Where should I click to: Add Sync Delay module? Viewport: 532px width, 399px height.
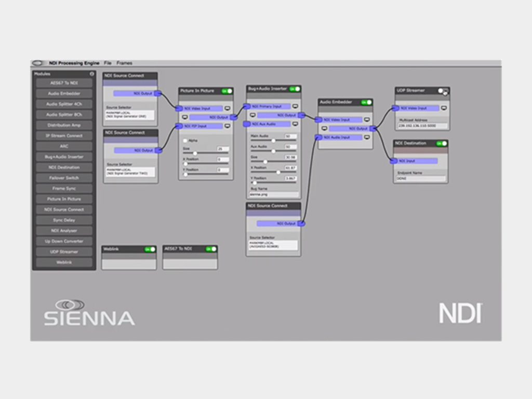pyautogui.click(x=64, y=220)
